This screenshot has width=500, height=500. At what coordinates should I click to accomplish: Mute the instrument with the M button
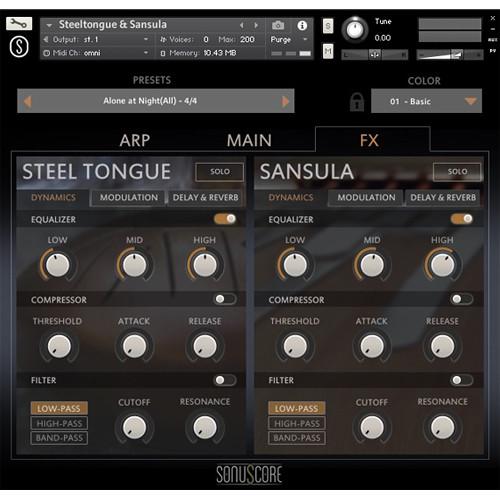click(328, 51)
